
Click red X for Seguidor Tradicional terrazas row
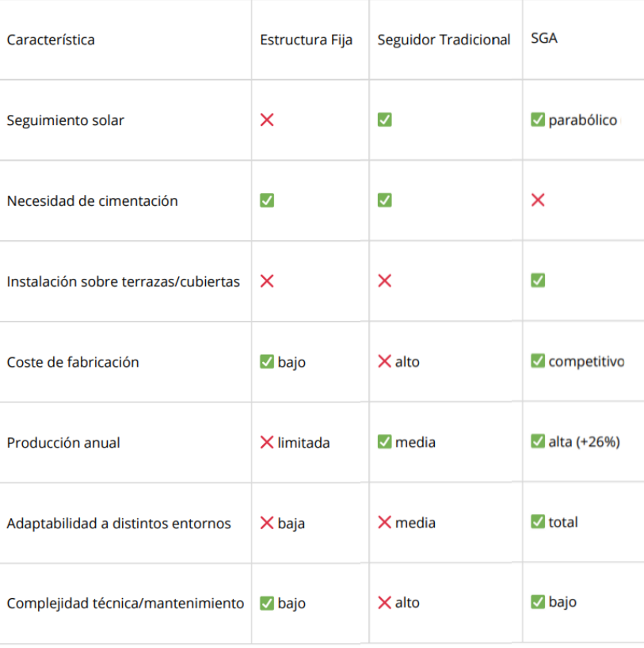click(384, 280)
